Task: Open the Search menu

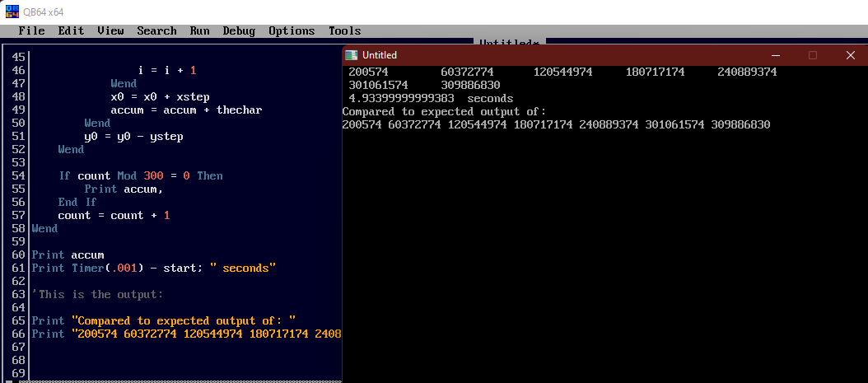Action: coord(156,30)
